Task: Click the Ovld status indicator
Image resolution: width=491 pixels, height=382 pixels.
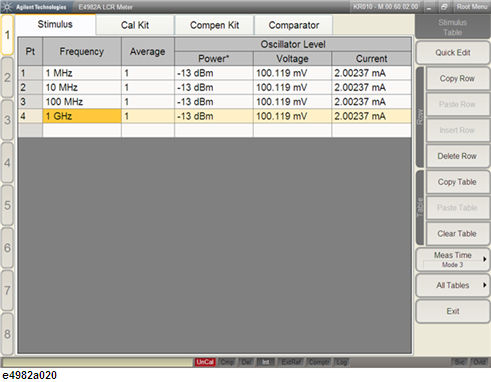Action: [479, 362]
